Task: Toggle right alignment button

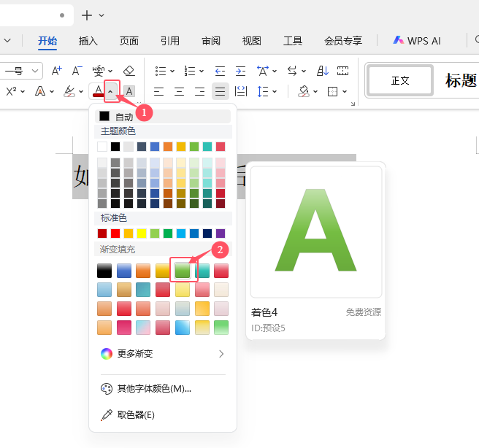Action: [x=199, y=91]
